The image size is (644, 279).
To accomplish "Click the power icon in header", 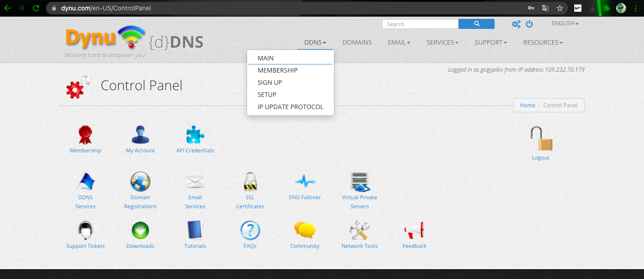I will pyautogui.click(x=529, y=24).
